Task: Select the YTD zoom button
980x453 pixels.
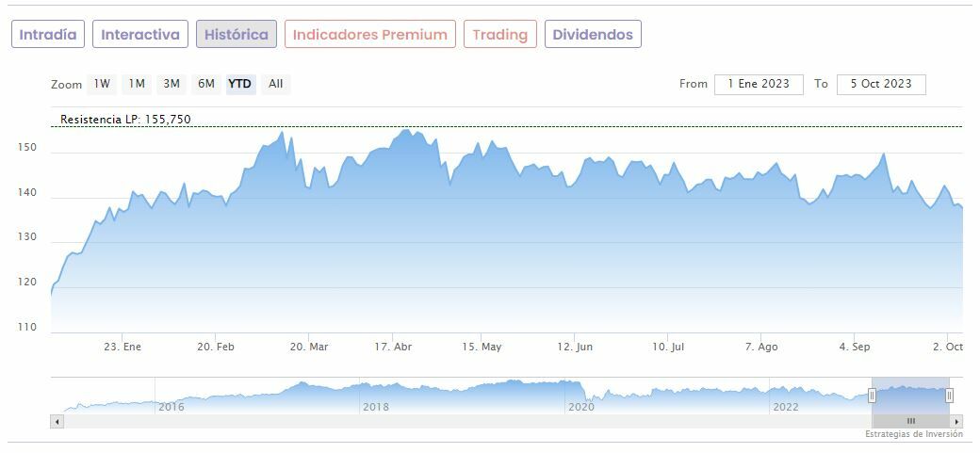Action: click(240, 84)
